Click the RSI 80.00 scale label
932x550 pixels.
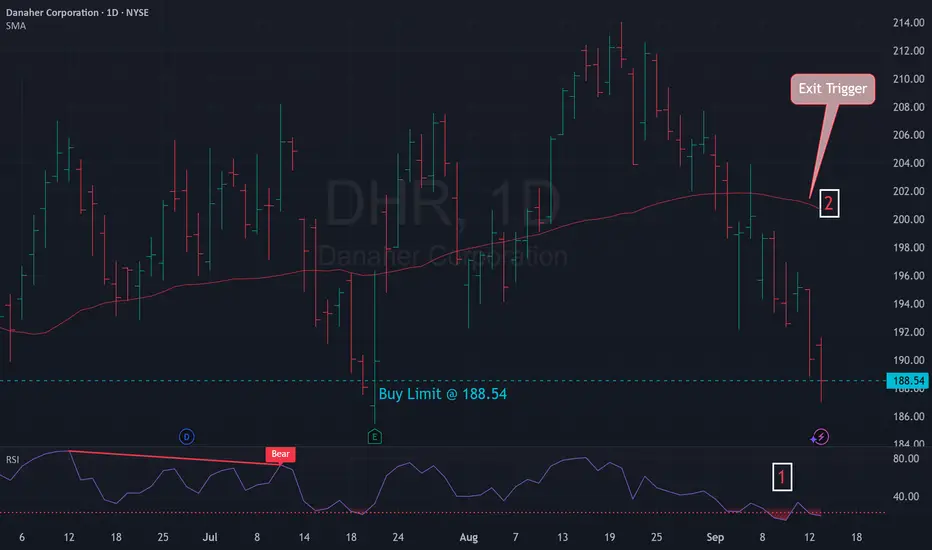pos(906,458)
